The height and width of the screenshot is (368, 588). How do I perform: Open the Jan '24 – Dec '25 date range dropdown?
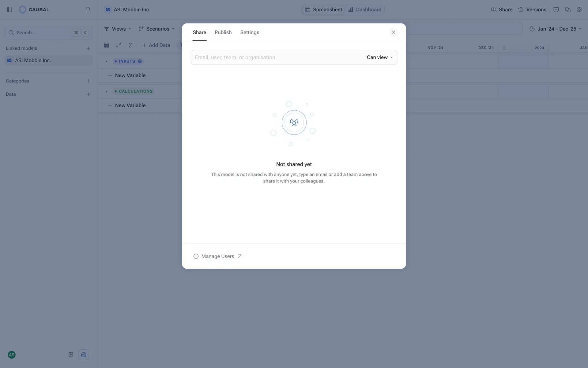[556, 29]
